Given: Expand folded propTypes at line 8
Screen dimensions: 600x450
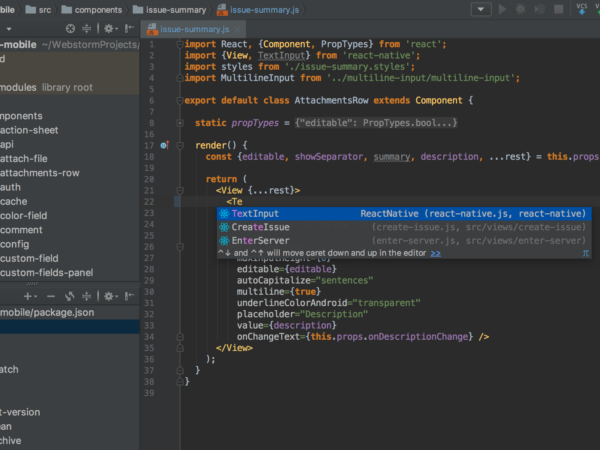Looking at the screenshot, I should tap(180, 123).
